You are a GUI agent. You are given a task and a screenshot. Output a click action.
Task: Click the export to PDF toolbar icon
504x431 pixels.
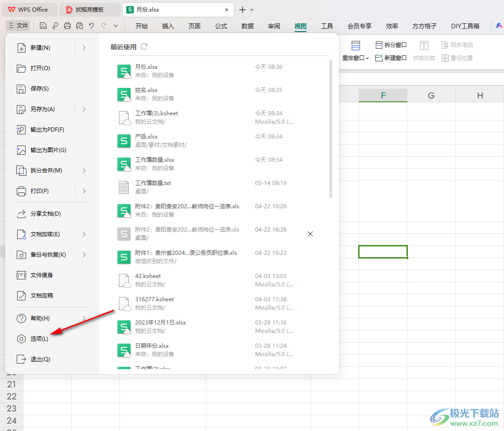(55, 26)
